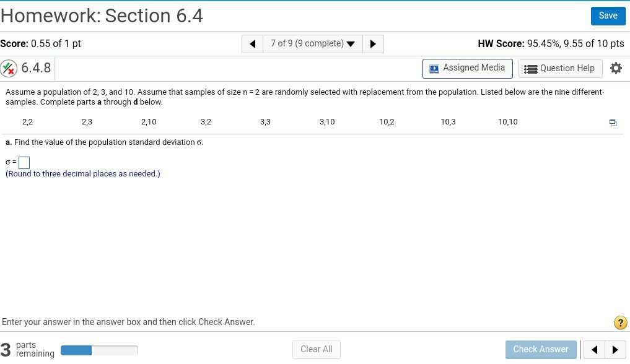Screen dimensions: 630x364
Task: Click Clear All button
Action: (x=316, y=350)
